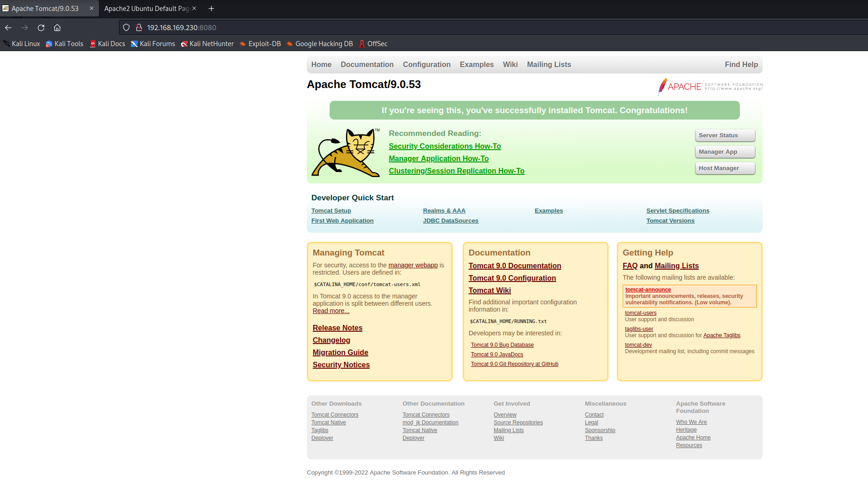This screenshot has height=480, width=868.
Task: Open Realms & AAA link
Action: point(444,211)
